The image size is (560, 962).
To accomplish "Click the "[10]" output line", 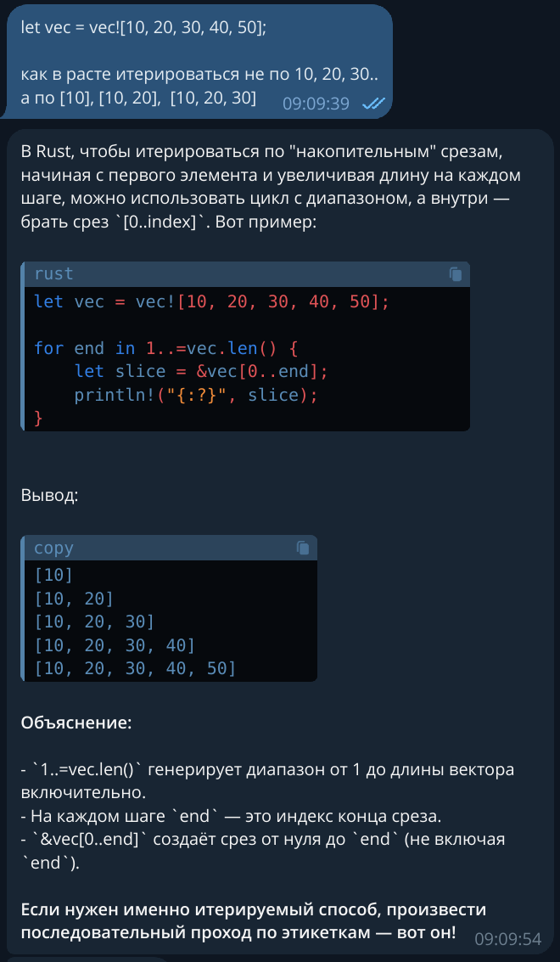I will tap(54, 575).
